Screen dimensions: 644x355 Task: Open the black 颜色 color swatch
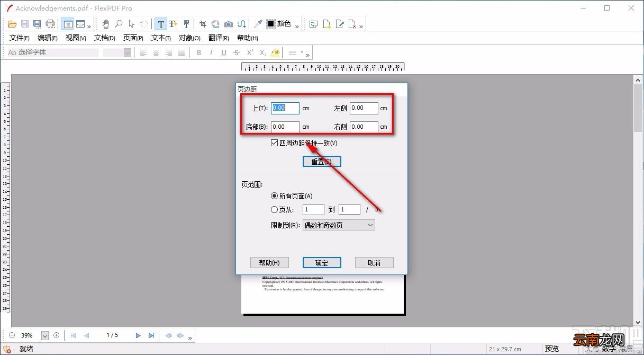click(x=279, y=24)
